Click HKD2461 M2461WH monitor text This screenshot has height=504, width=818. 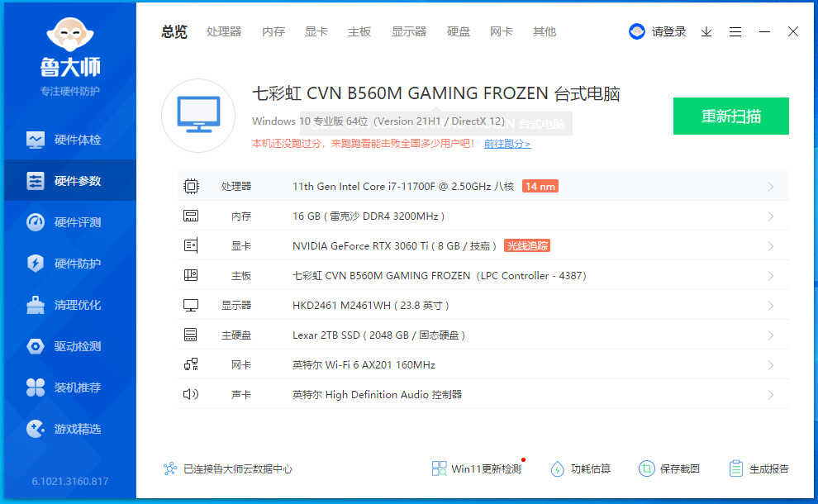point(370,305)
